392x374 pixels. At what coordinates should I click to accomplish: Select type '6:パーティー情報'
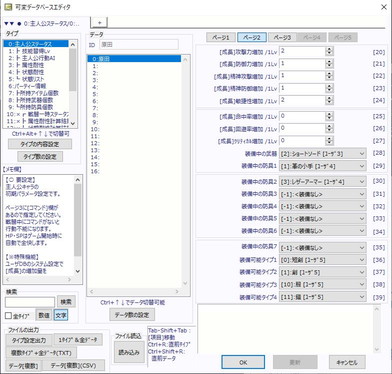[x=36, y=86]
